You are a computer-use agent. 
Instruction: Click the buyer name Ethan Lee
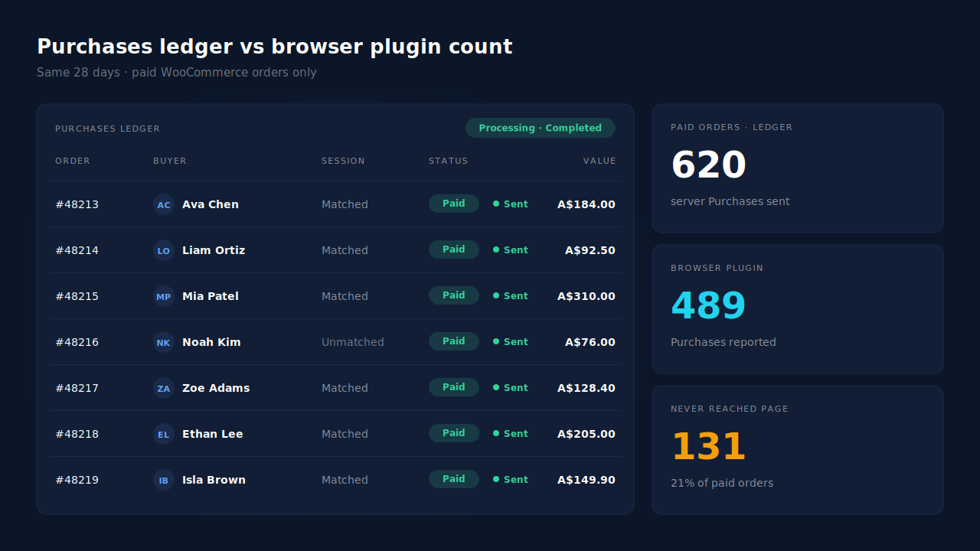coord(213,434)
